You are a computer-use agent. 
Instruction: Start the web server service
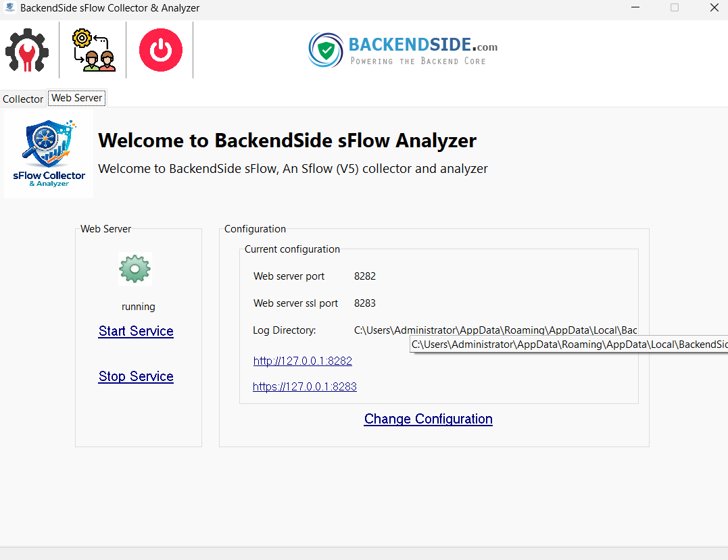click(x=136, y=331)
